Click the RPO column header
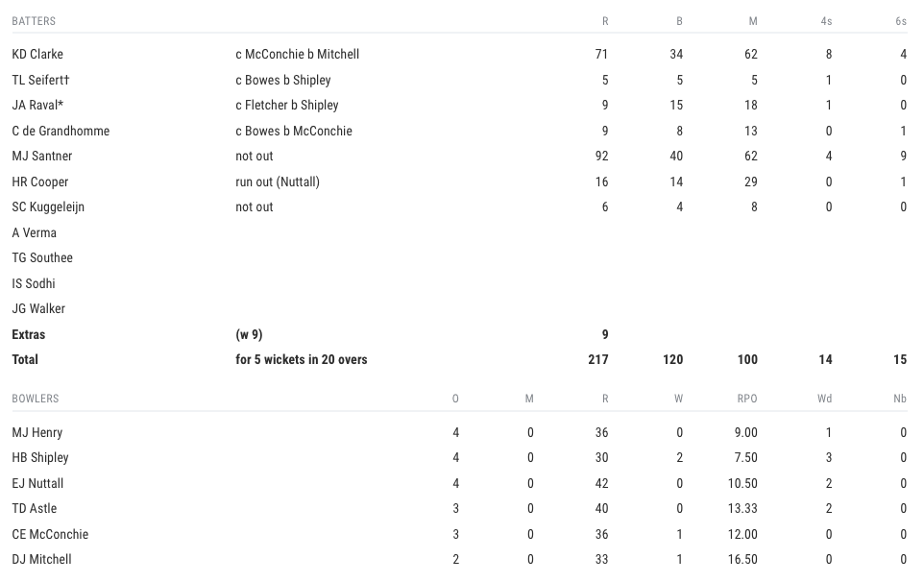924x582 pixels. 746,399
